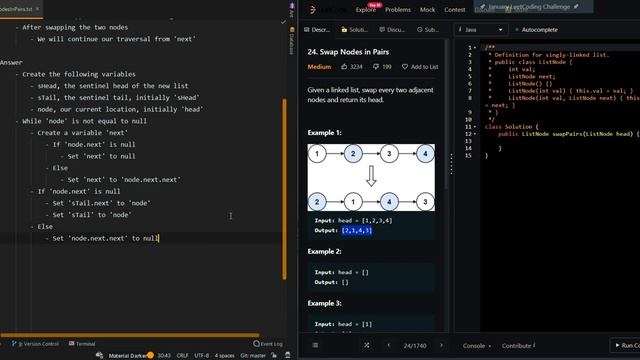Open the Event Log panel
Image resolution: width=640 pixels, height=360 pixels.
268,344
